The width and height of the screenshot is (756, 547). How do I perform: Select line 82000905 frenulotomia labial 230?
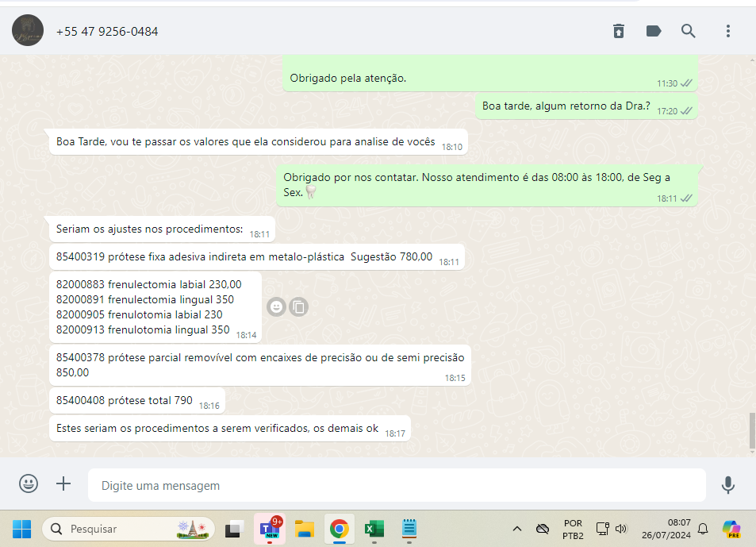coord(140,314)
